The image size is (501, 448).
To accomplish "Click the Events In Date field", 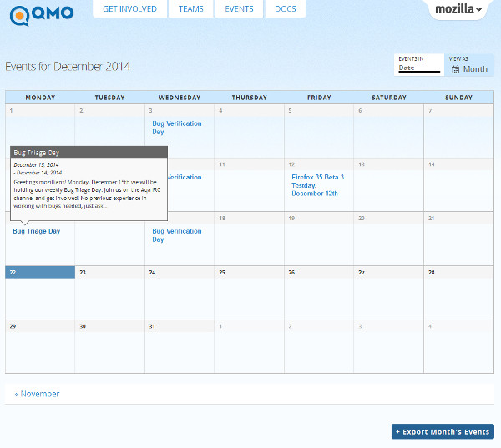I will click(418, 68).
